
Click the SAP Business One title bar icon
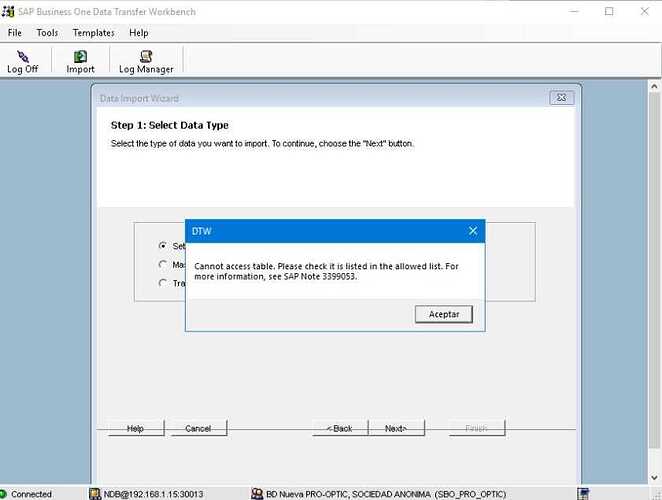coord(9,12)
